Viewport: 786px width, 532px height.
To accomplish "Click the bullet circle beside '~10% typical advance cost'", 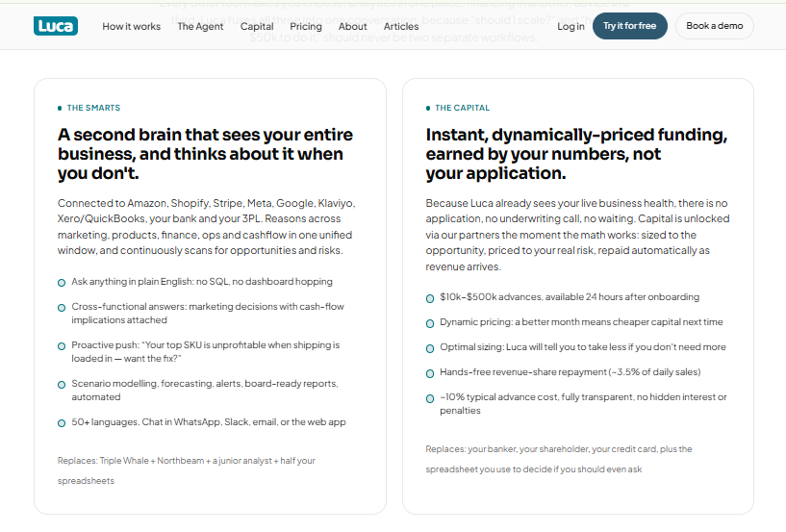I will (430, 398).
